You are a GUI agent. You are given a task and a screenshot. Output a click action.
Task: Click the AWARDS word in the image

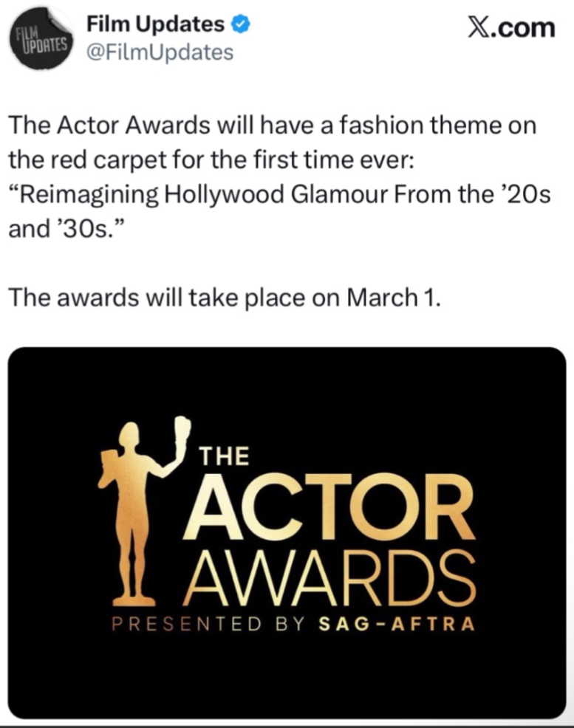click(x=327, y=580)
